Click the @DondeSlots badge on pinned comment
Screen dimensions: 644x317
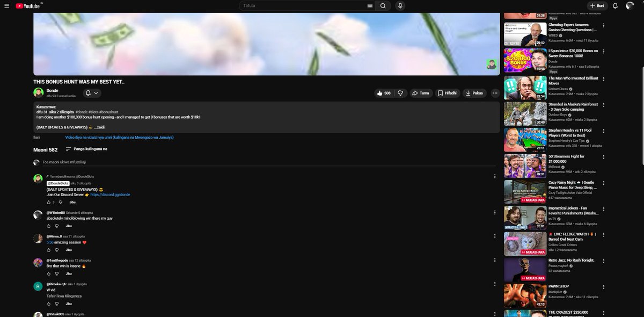(58, 183)
